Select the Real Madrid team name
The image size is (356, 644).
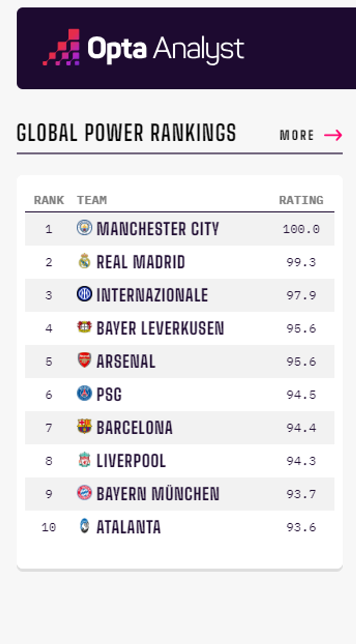click(x=141, y=262)
